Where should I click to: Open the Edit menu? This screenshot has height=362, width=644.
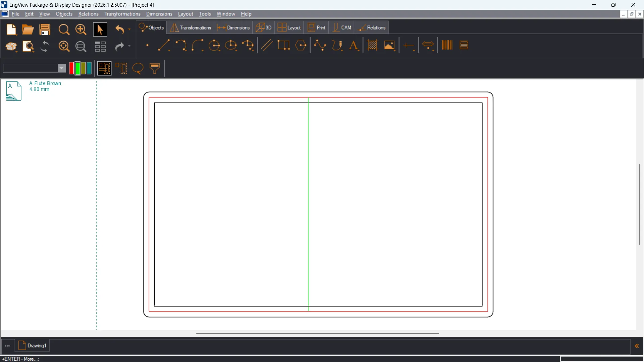pyautogui.click(x=29, y=14)
